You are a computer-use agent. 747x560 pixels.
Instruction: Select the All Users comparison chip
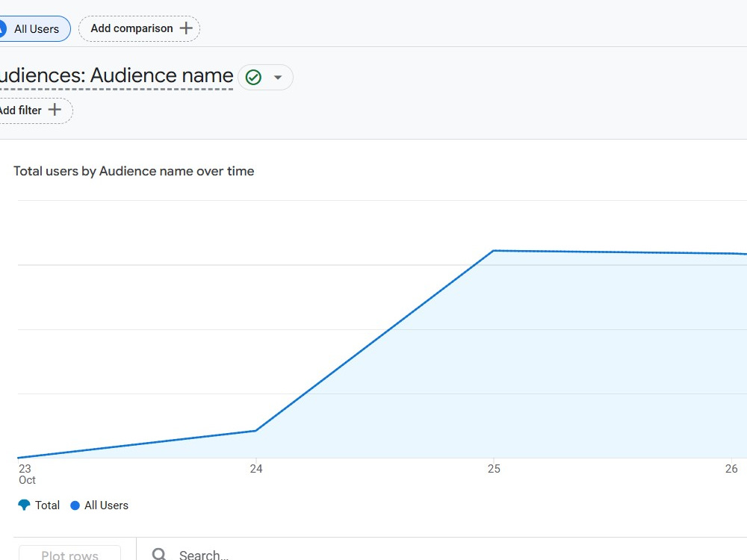tap(34, 29)
